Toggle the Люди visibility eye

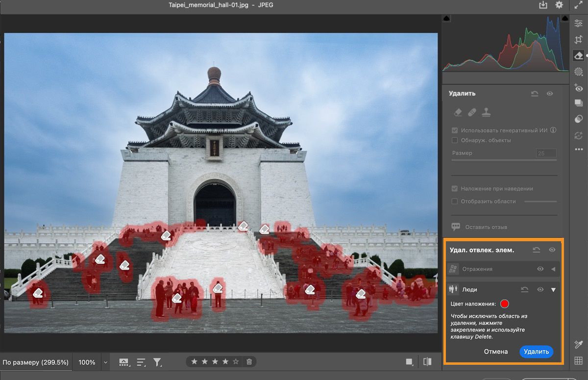(540, 290)
